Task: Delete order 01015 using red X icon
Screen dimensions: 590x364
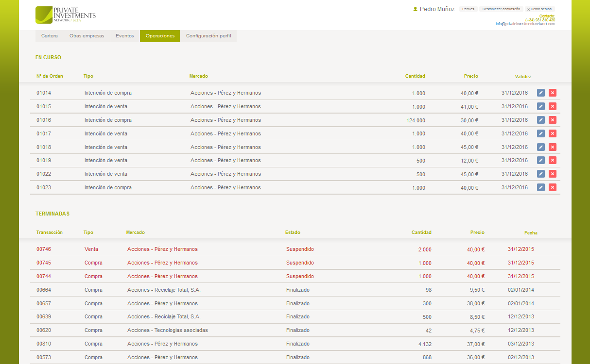Action: [x=553, y=106]
